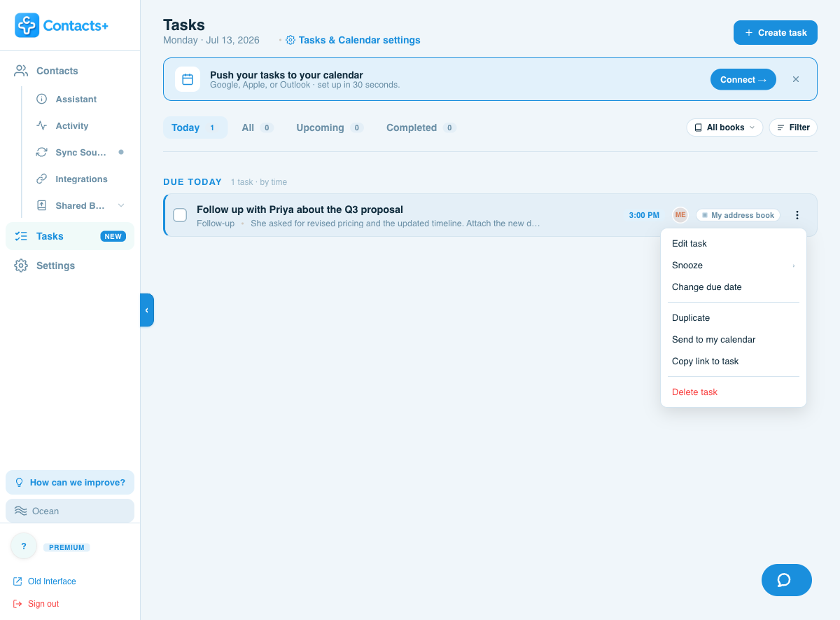
Task: Click Connect in the calendar banner
Action: tap(743, 79)
